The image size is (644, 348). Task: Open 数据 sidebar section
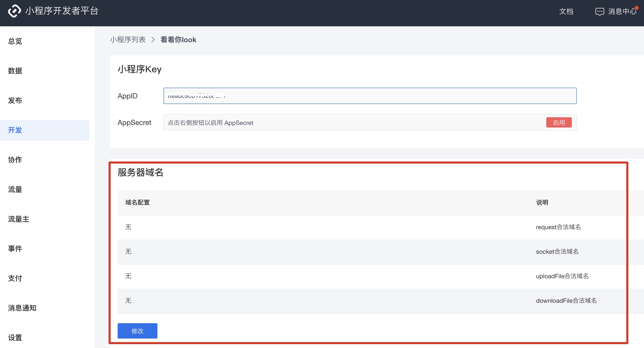coord(15,71)
